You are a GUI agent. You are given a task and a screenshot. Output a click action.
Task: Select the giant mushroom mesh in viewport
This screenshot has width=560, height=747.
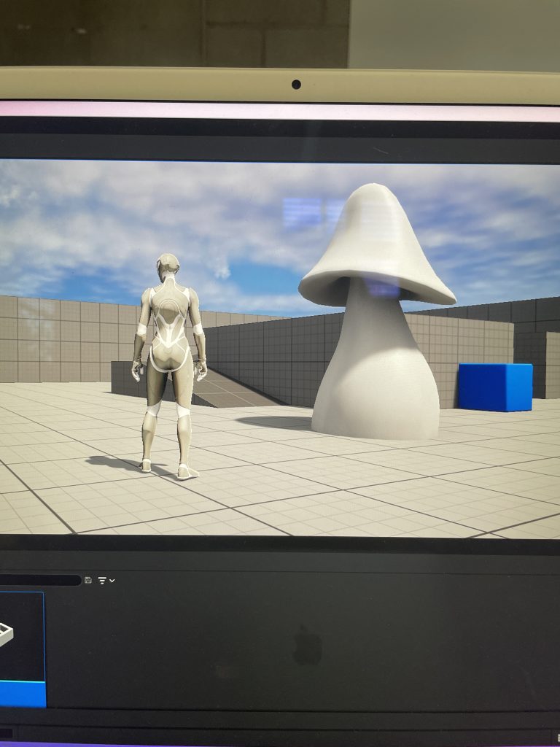point(376,312)
